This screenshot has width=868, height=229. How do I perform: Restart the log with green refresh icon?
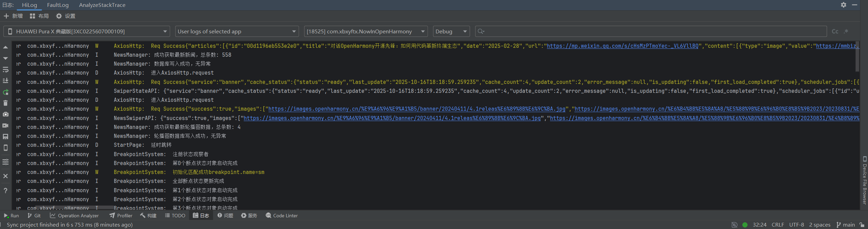(6, 92)
